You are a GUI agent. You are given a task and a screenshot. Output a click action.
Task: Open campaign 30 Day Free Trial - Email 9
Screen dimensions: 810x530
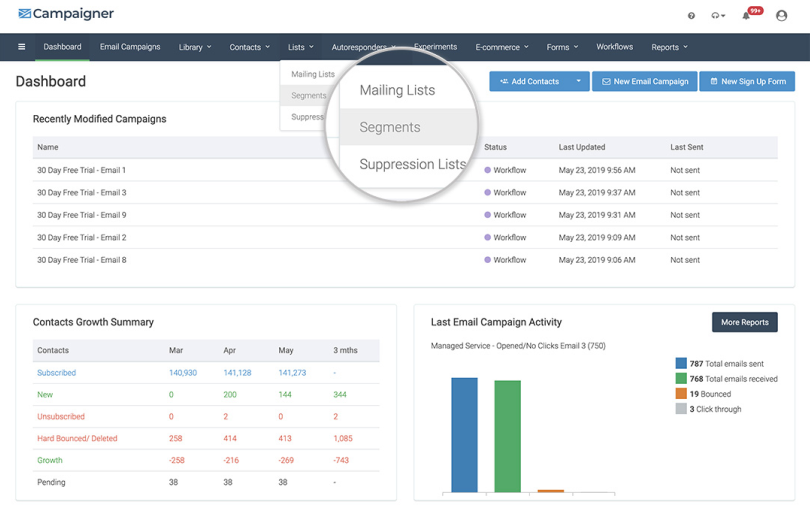[82, 215]
